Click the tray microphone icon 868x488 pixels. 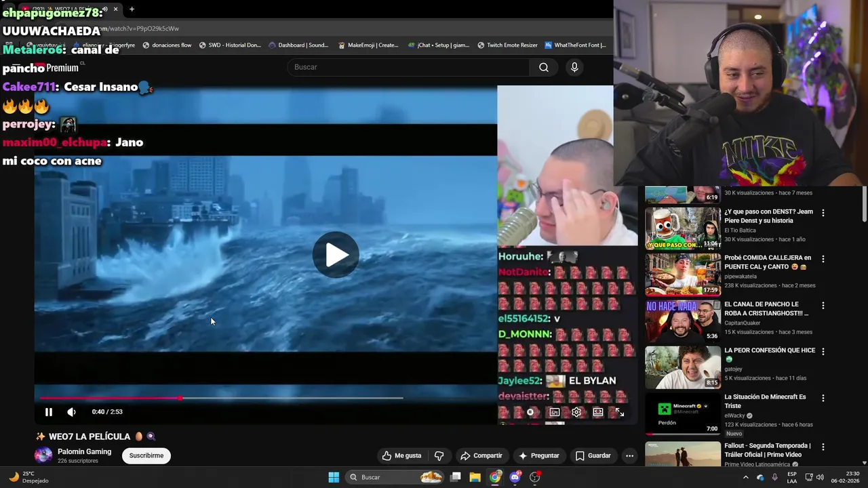point(774,477)
